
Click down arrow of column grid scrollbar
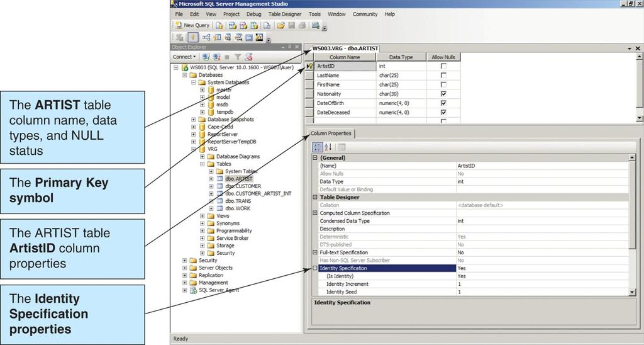[639, 118]
